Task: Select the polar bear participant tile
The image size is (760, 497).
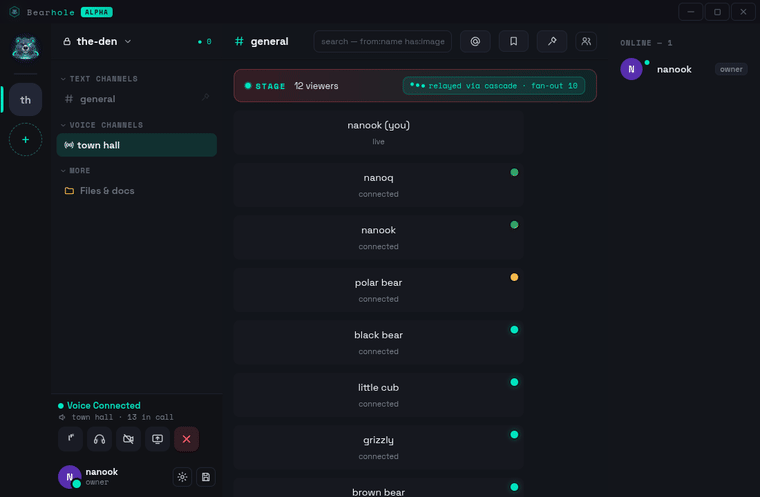Action: [x=379, y=289]
